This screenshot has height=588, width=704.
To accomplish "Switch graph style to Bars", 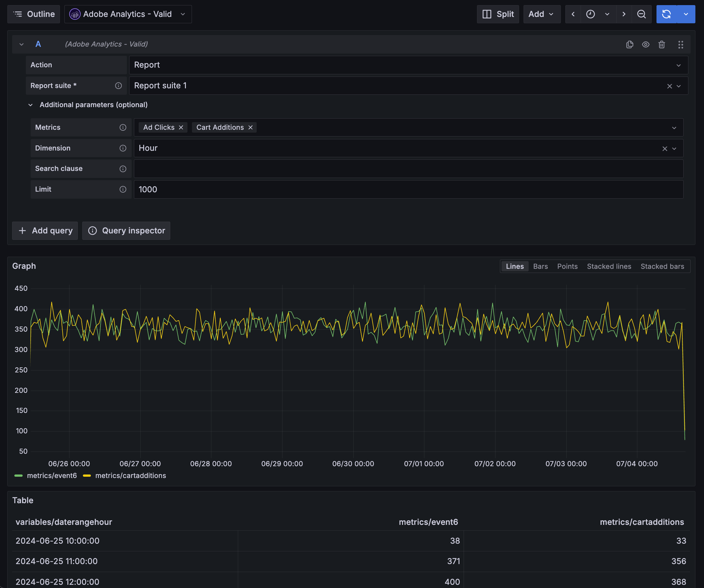I will (x=540, y=266).
